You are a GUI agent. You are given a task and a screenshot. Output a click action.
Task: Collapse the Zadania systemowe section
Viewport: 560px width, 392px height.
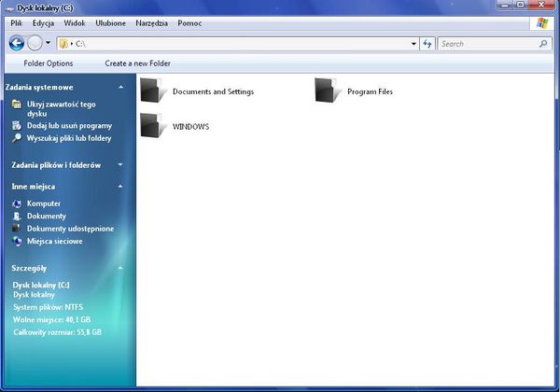coord(120,87)
